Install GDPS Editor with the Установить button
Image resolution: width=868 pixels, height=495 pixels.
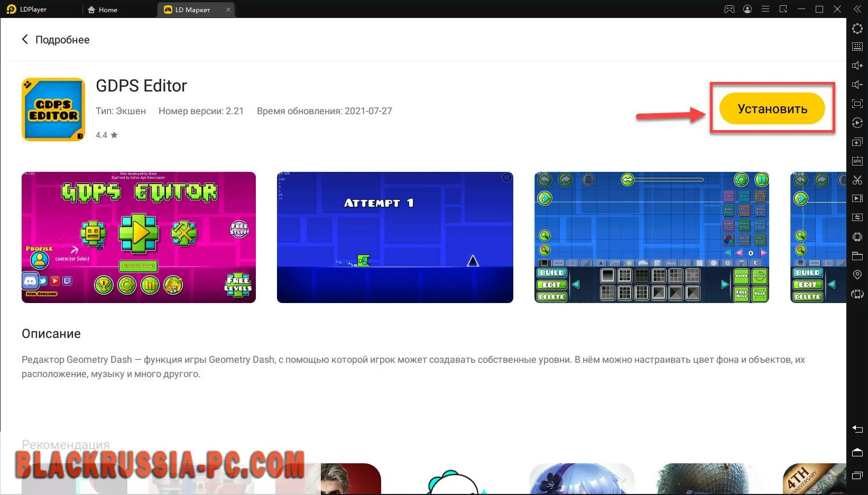click(772, 108)
